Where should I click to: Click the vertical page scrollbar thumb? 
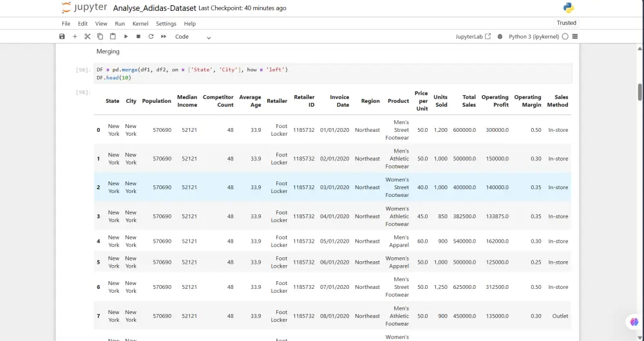[640, 92]
